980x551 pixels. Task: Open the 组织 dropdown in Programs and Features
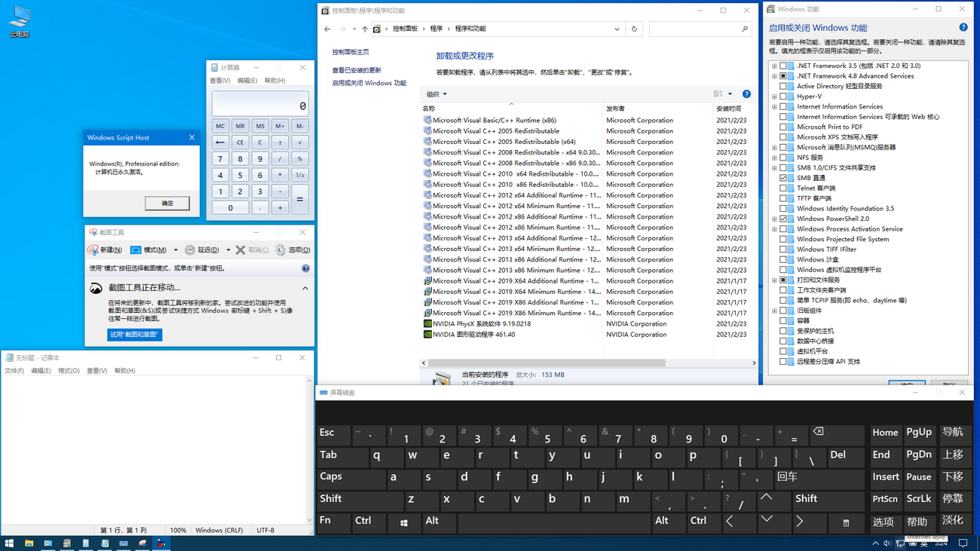tap(436, 94)
